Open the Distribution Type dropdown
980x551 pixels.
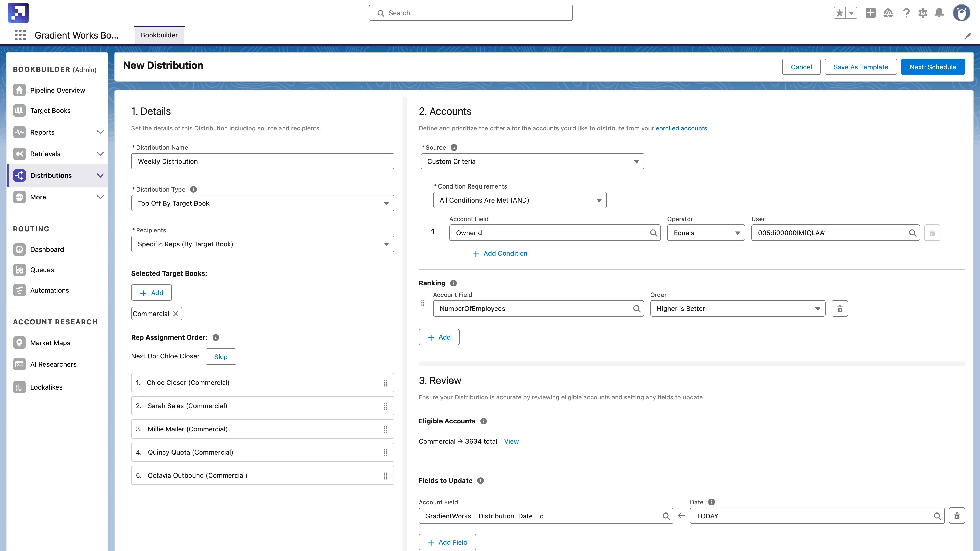(263, 203)
